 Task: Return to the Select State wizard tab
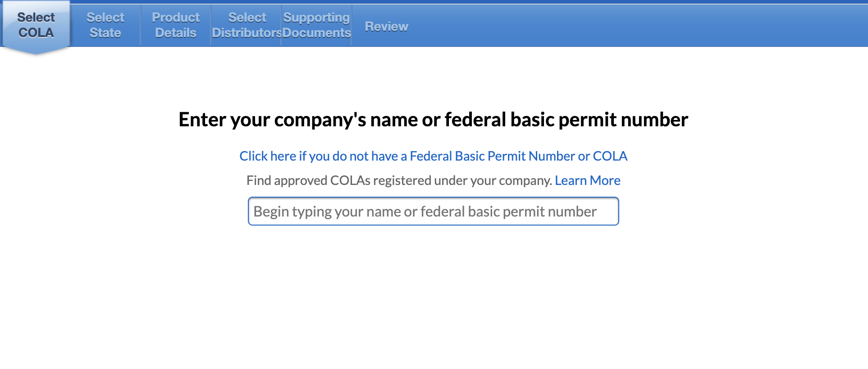coord(105,25)
